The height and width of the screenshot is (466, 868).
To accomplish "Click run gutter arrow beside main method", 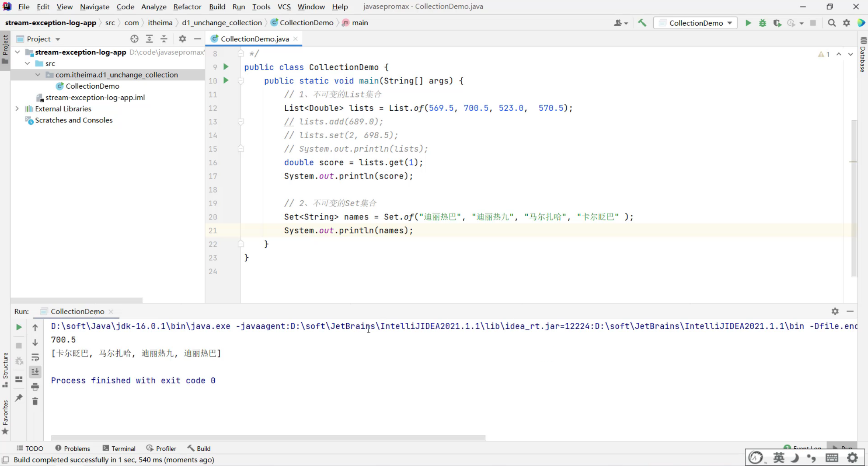I will 226,81.
